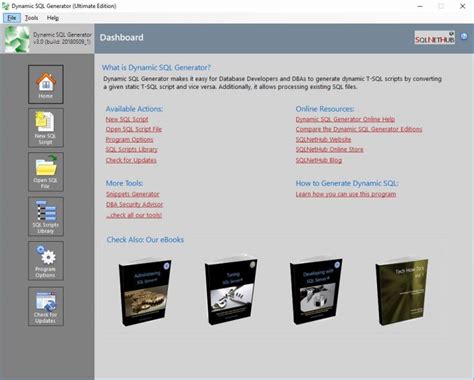
Task: Open the SQLNetHub Blog link
Action: pyautogui.click(x=319, y=160)
